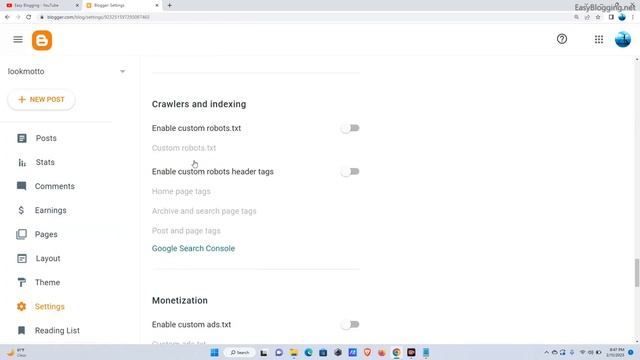Toggle Enable custom robots header tags switch

click(350, 172)
